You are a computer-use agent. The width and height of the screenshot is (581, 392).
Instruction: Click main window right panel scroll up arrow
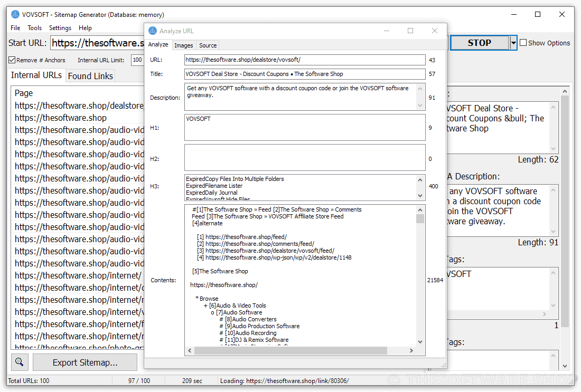pyautogui.click(x=565, y=91)
